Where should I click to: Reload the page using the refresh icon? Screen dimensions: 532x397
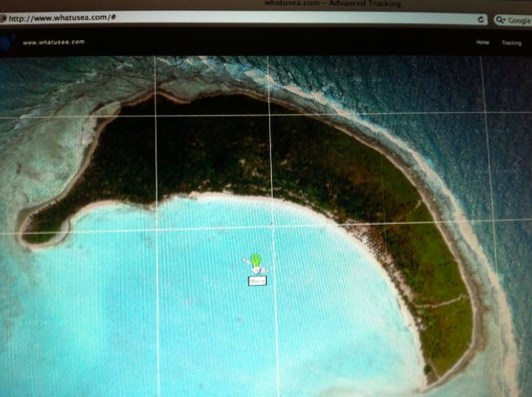pos(481,19)
